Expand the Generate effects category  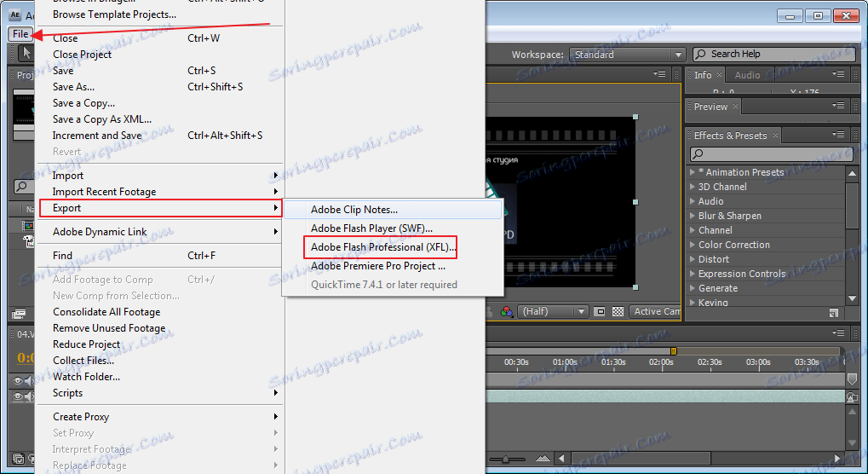[x=692, y=288]
